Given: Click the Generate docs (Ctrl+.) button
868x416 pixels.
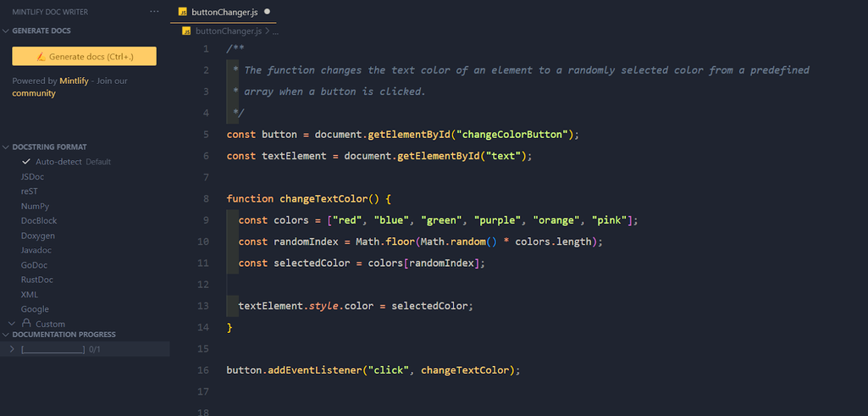Looking at the screenshot, I should click(x=84, y=57).
